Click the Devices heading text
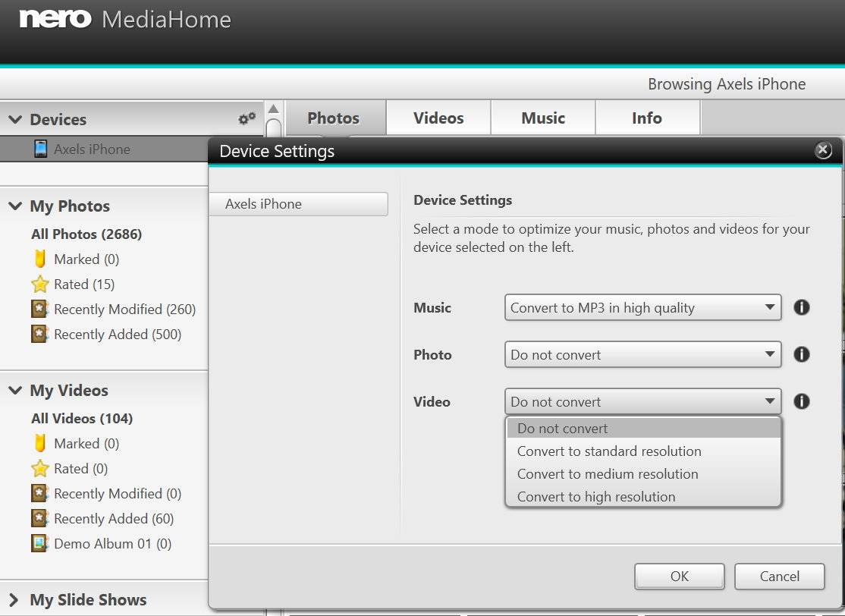This screenshot has height=616, width=845. (x=58, y=119)
